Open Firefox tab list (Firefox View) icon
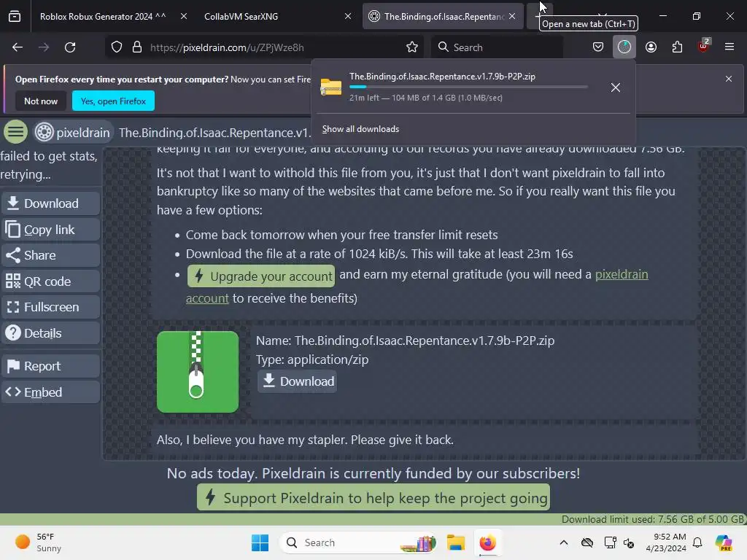747x560 pixels. (15, 16)
